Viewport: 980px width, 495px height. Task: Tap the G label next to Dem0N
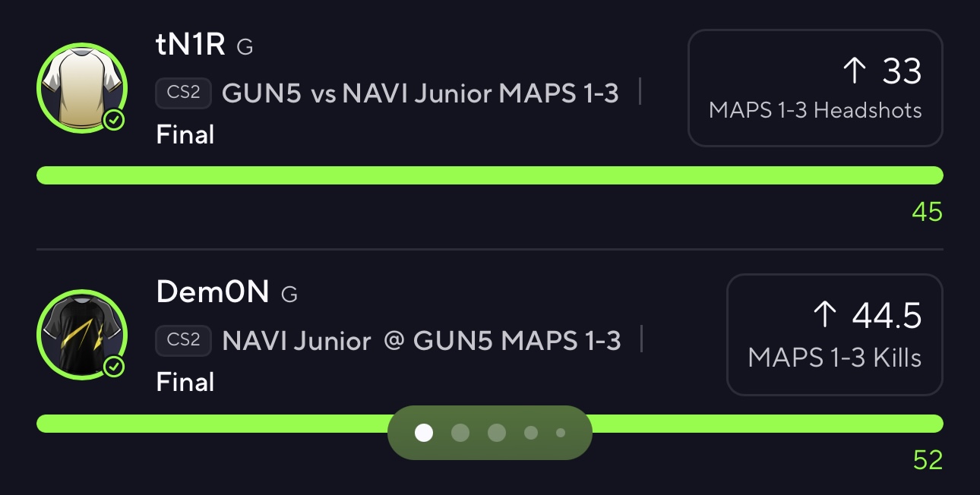[x=289, y=295]
